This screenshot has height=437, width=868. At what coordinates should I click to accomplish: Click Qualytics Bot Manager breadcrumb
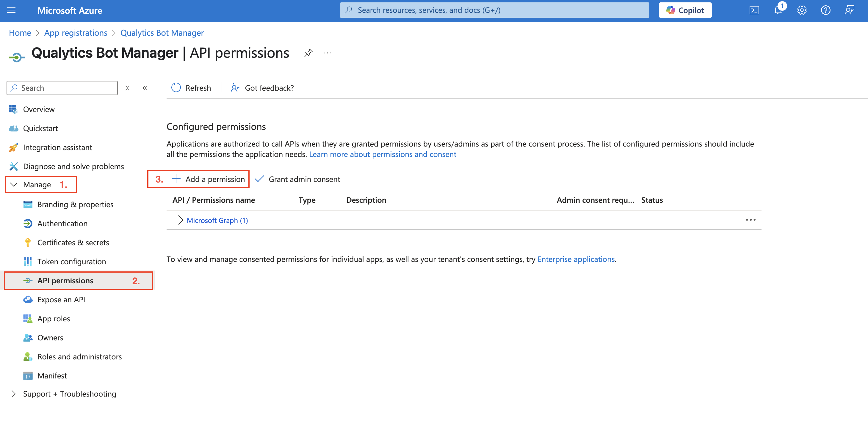[162, 33]
